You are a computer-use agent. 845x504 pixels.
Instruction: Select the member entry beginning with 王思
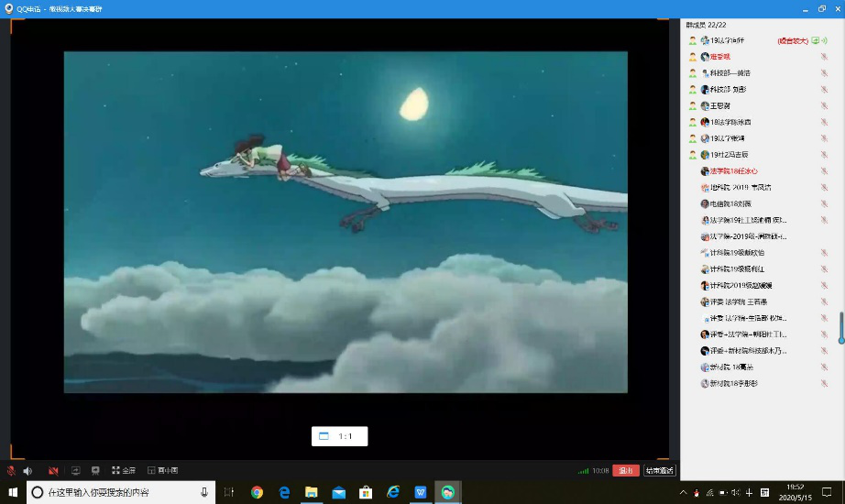pyautogui.click(x=757, y=105)
